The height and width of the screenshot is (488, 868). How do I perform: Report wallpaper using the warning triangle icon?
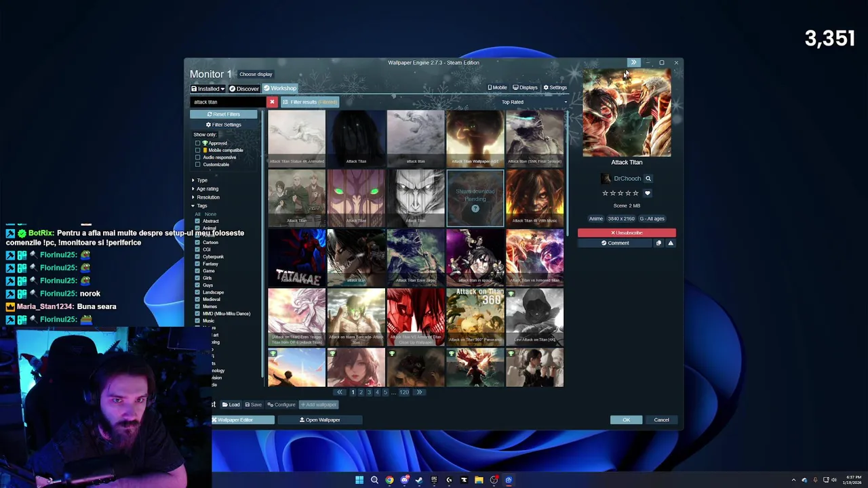(671, 243)
